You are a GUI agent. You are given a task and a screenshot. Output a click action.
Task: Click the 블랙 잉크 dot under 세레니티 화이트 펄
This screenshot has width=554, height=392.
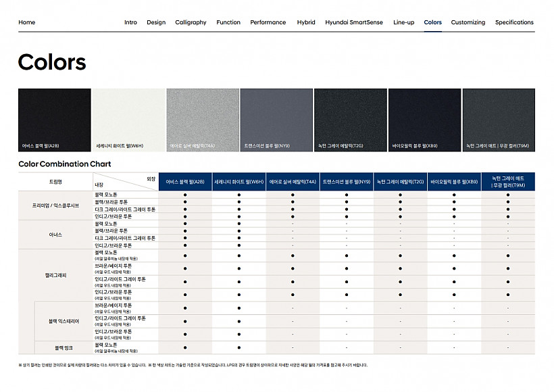239,348
